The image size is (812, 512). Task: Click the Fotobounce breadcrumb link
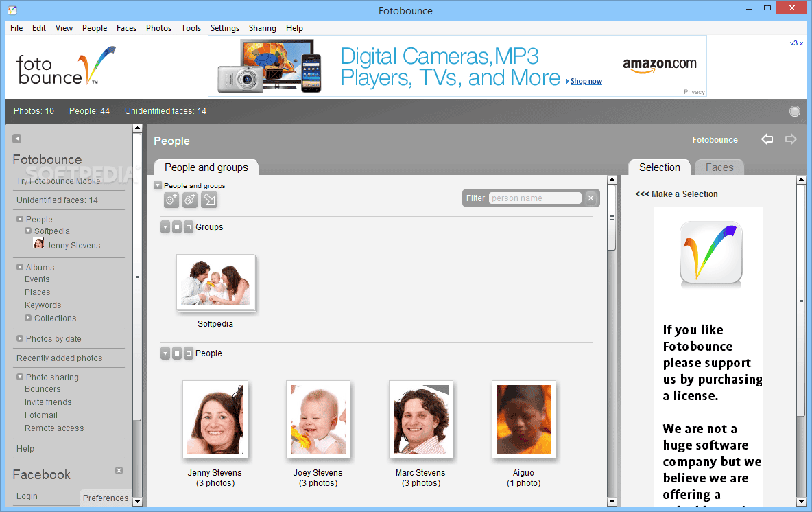pyautogui.click(x=715, y=140)
